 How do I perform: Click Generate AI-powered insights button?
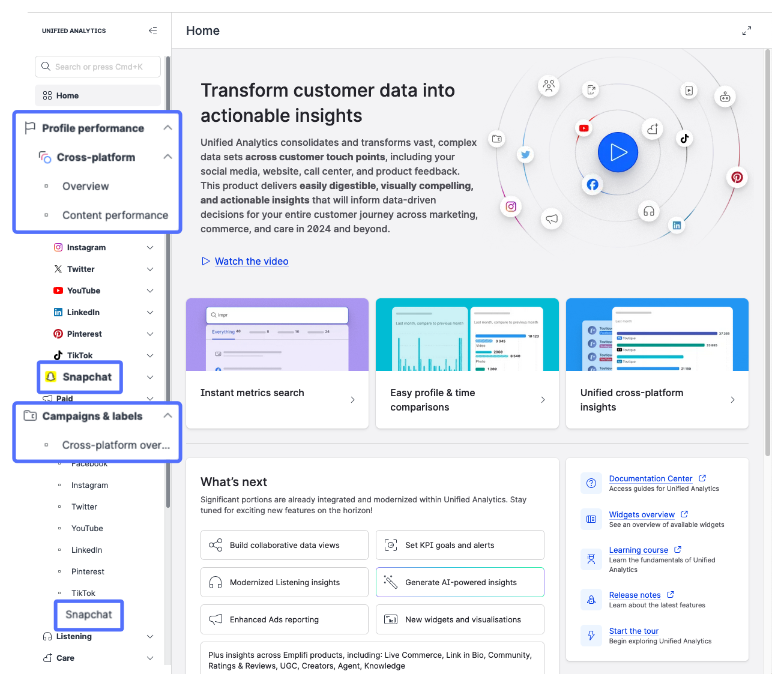click(460, 582)
